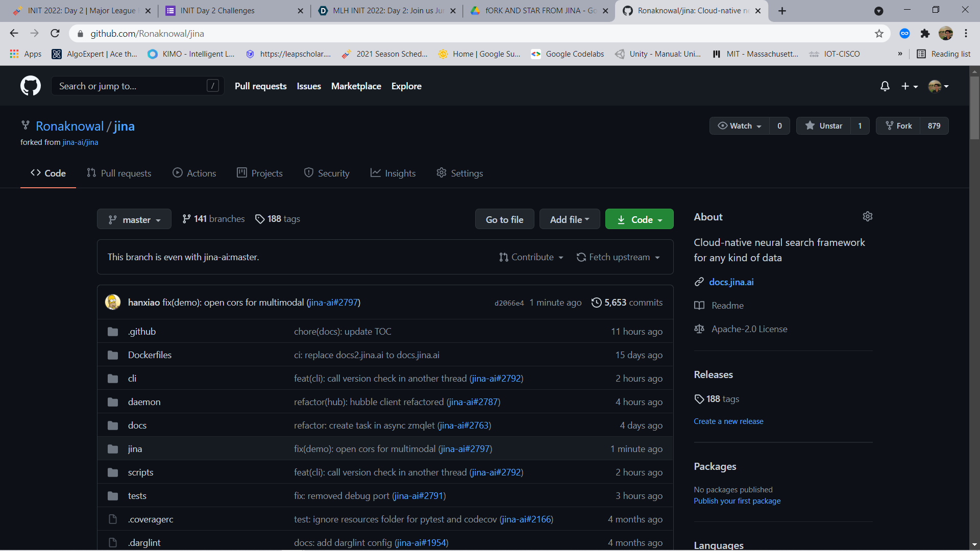Open Chrome extensions puzzle icon
This screenshot has width=980, height=551.
tap(925, 34)
